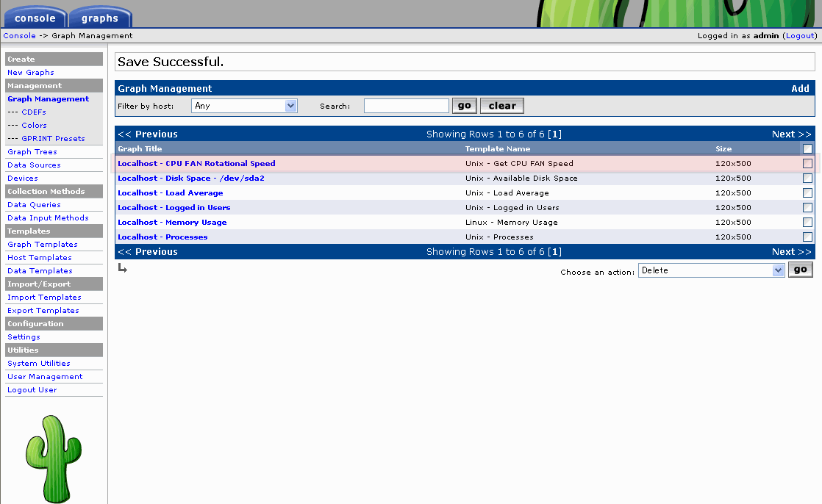Open the Filter by host dropdown
822x504 pixels.
point(244,106)
